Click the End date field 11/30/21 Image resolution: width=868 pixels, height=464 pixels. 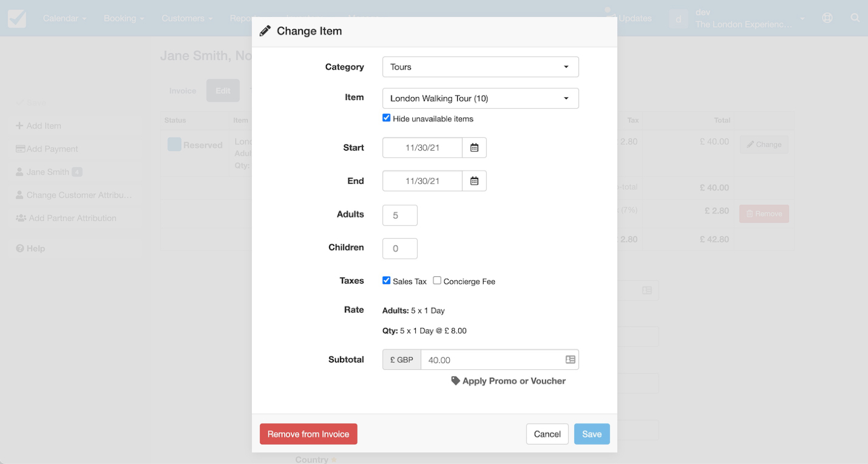coord(422,181)
